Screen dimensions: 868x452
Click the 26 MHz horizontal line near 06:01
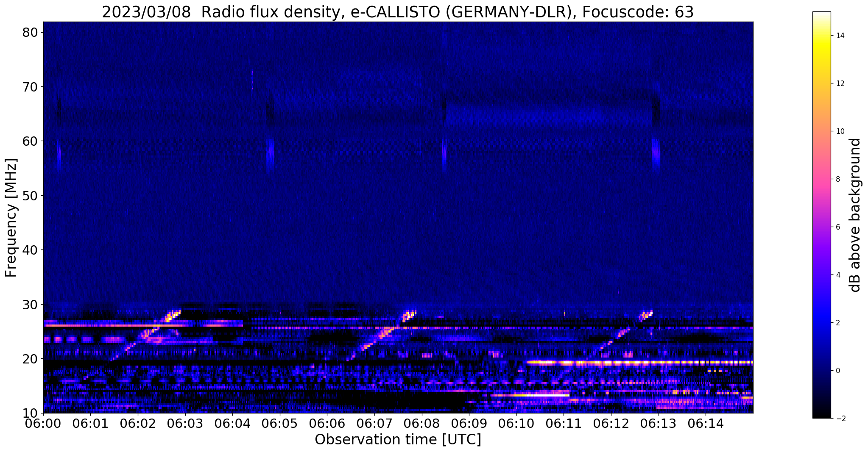[x=143, y=325]
